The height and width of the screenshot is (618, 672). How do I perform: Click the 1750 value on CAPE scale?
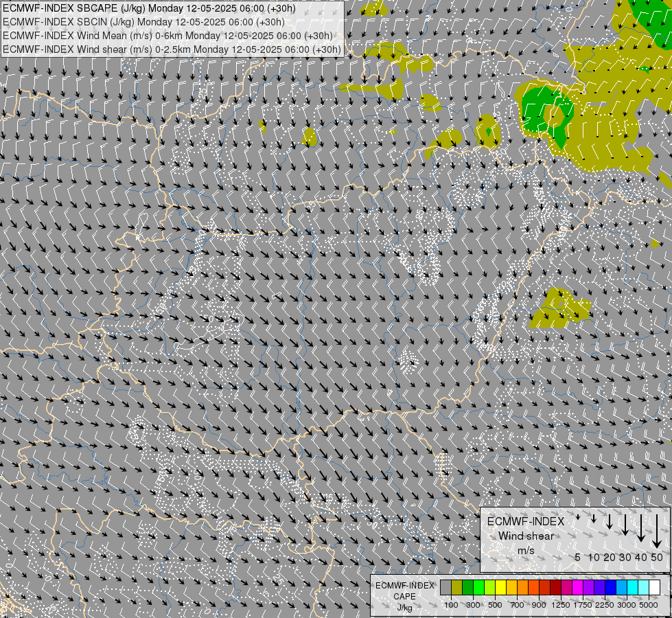tap(583, 605)
